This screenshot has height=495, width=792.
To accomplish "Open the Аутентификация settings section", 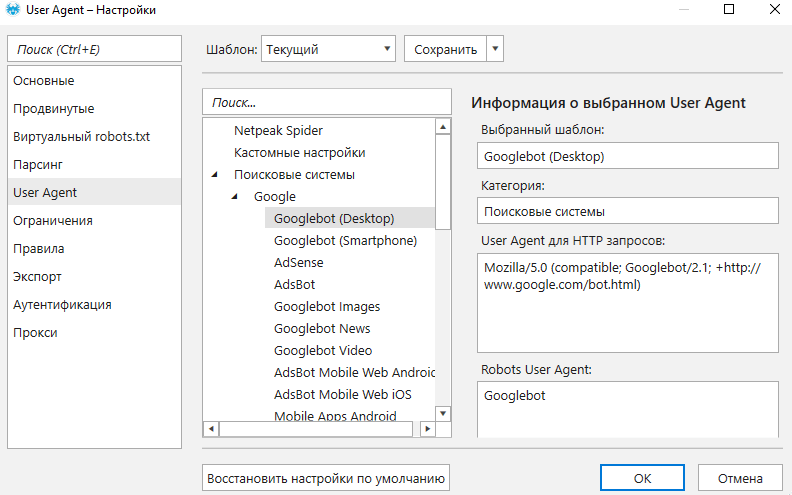I will 94,305.
